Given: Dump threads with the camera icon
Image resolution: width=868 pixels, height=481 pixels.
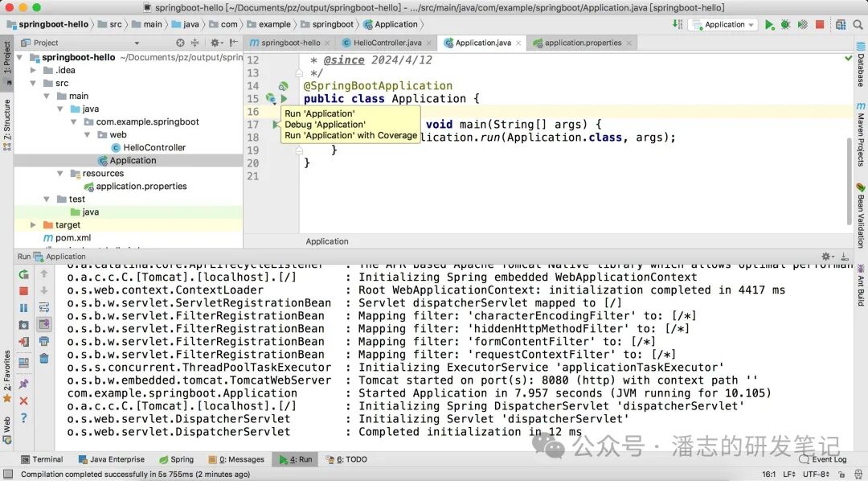Looking at the screenshot, I should [23, 325].
